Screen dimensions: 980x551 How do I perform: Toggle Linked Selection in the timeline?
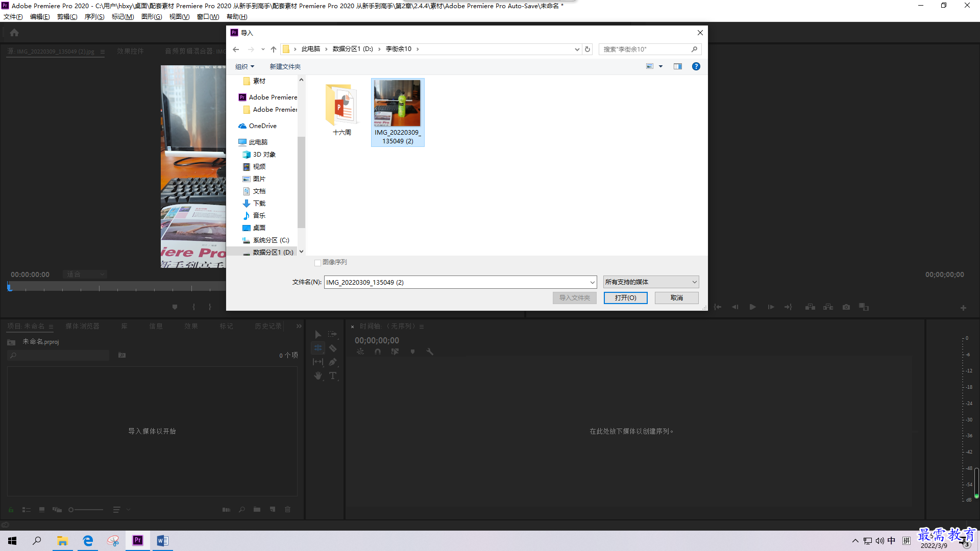395,352
